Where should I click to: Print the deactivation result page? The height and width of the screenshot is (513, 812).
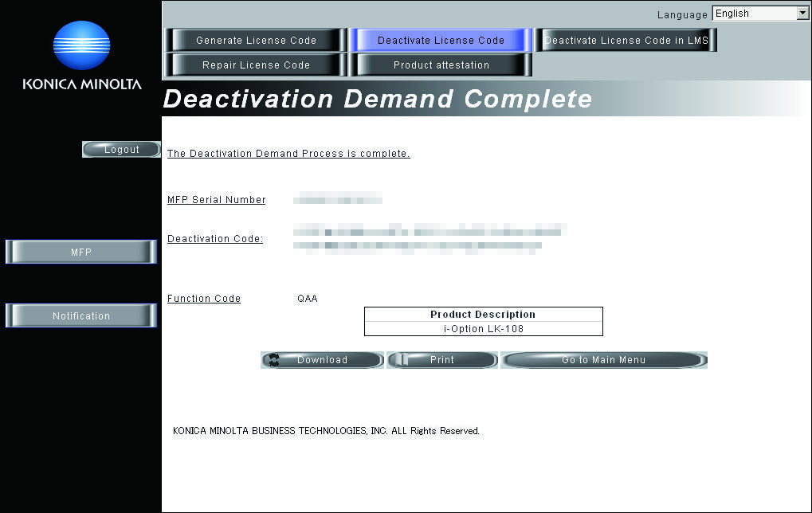441,360
